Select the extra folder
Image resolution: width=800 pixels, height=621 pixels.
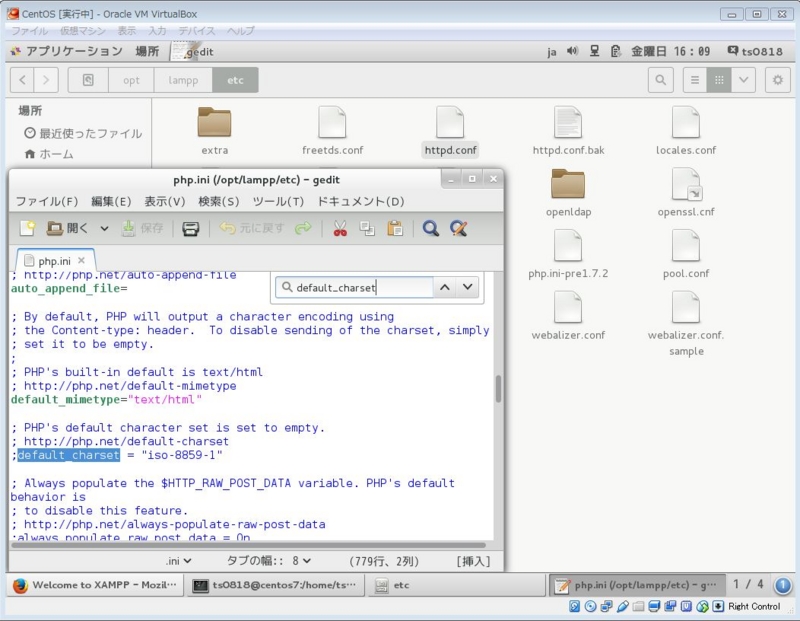pos(215,131)
